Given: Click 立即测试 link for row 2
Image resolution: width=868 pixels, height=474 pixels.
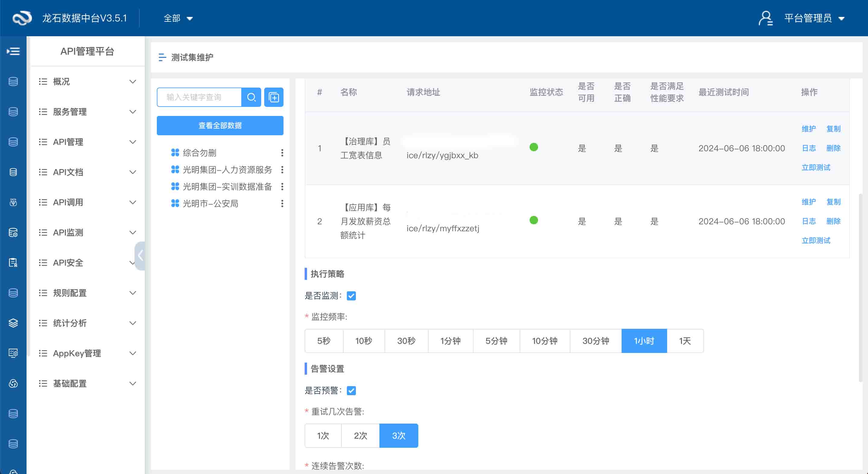Looking at the screenshot, I should (816, 241).
